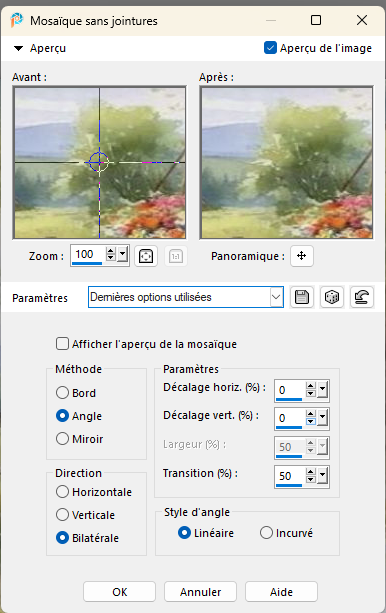This screenshot has width=386, height=613.
Task: Open the Transition (%) slider dropdown arrow
Action: (x=322, y=475)
